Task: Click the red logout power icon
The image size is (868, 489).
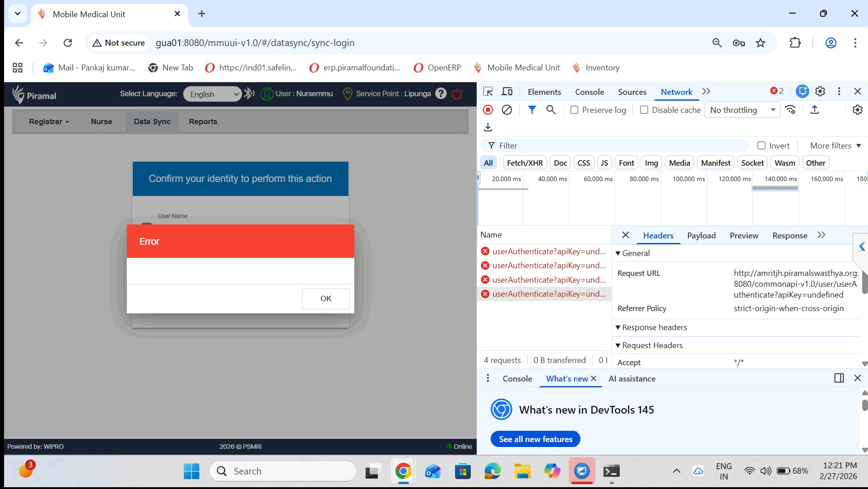Action: click(457, 94)
